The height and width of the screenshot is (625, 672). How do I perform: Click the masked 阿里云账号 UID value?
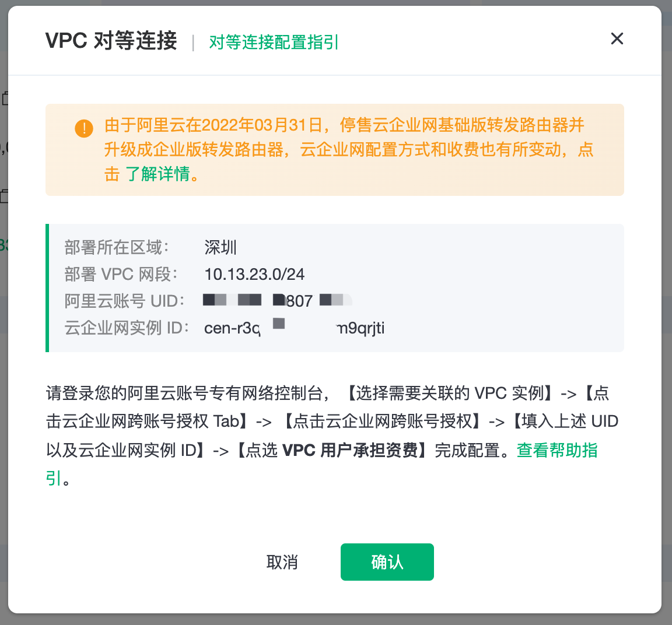(x=278, y=301)
